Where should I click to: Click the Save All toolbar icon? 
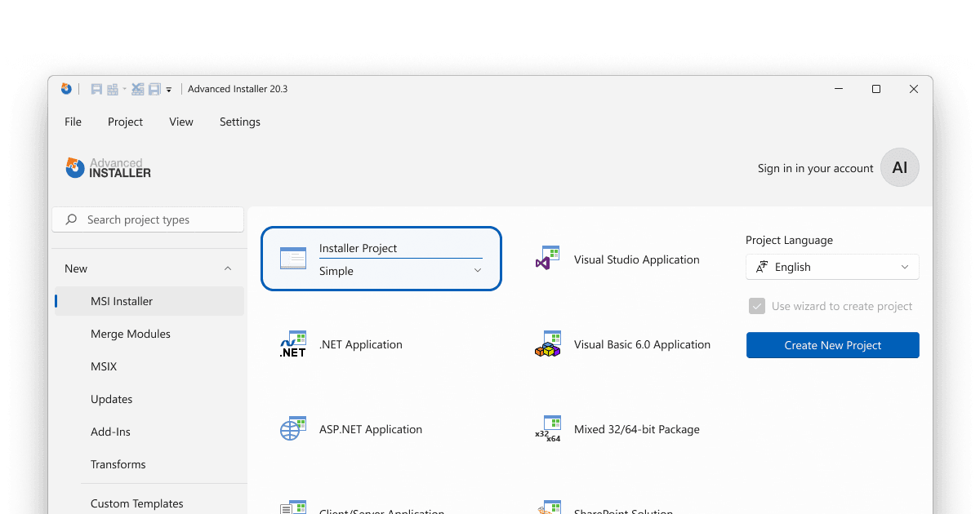click(x=154, y=89)
